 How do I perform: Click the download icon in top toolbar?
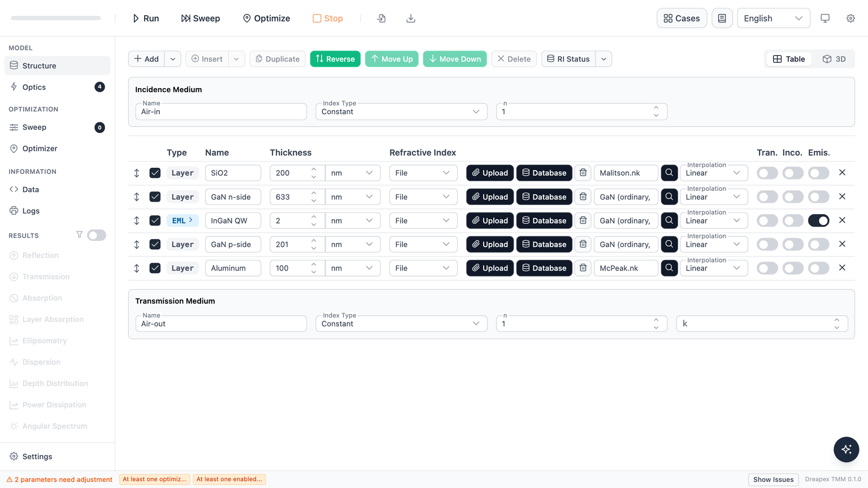pyautogui.click(x=411, y=18)
